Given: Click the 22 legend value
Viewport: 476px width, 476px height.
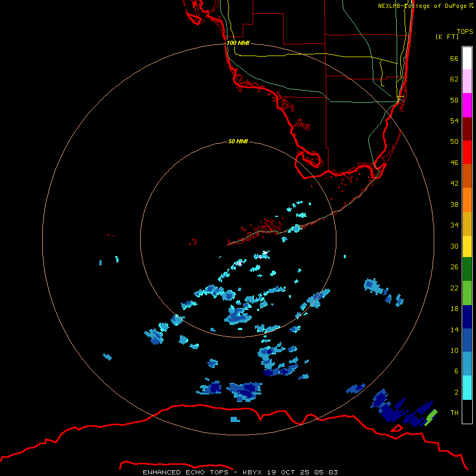Looking at the screenshot, I should coord(454,288).
